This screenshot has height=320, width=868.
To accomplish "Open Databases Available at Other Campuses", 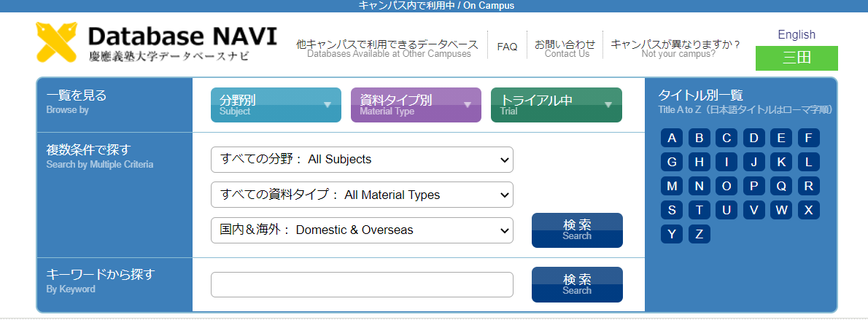I will (x=387, y=48).
